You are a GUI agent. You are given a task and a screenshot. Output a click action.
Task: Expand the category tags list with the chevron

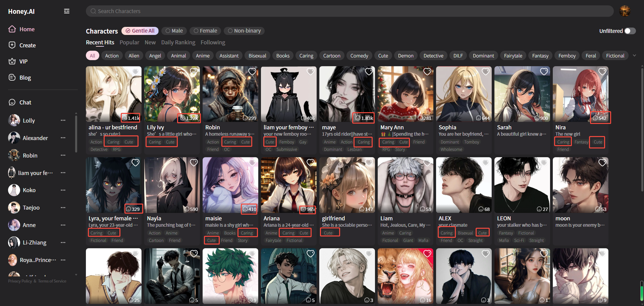(x=634, y=55)
